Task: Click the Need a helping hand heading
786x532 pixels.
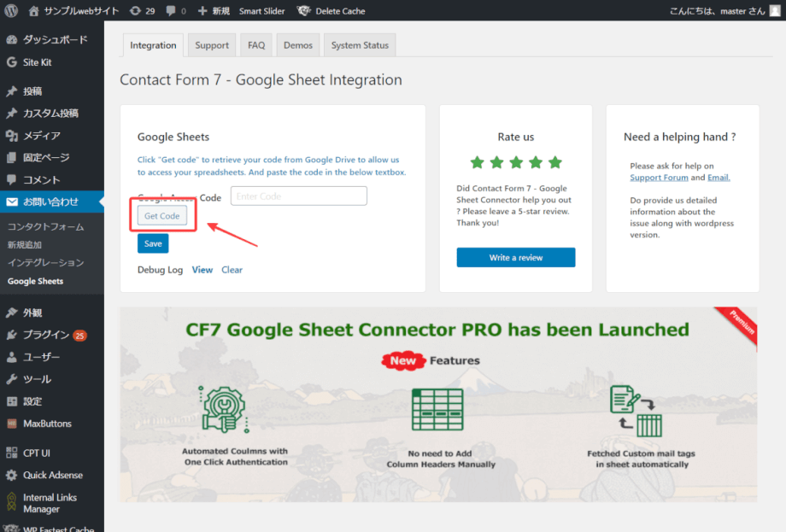Action: point(680,137)
